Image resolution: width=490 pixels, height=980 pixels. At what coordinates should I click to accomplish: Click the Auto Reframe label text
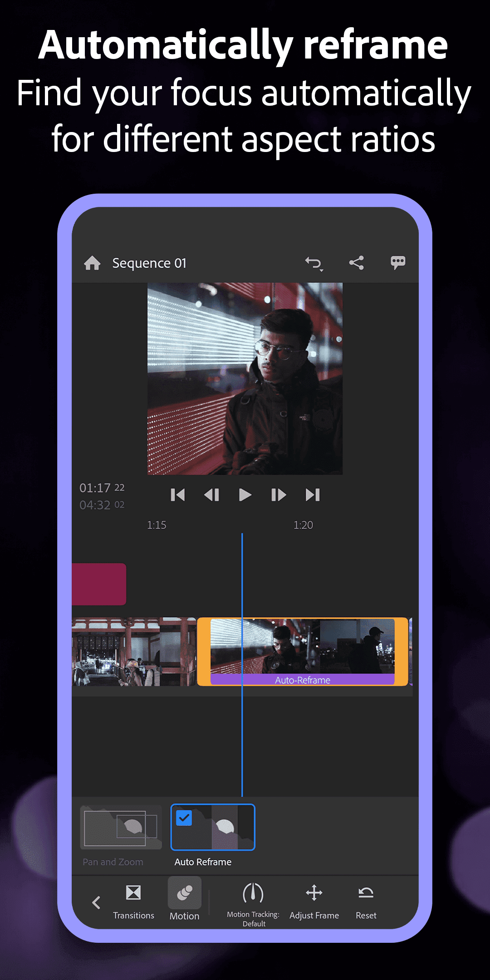pos(203,862)
